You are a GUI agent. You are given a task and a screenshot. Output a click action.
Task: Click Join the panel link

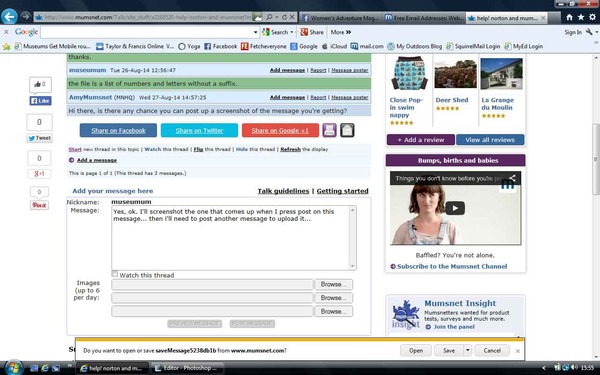click(x=454, y=327)
